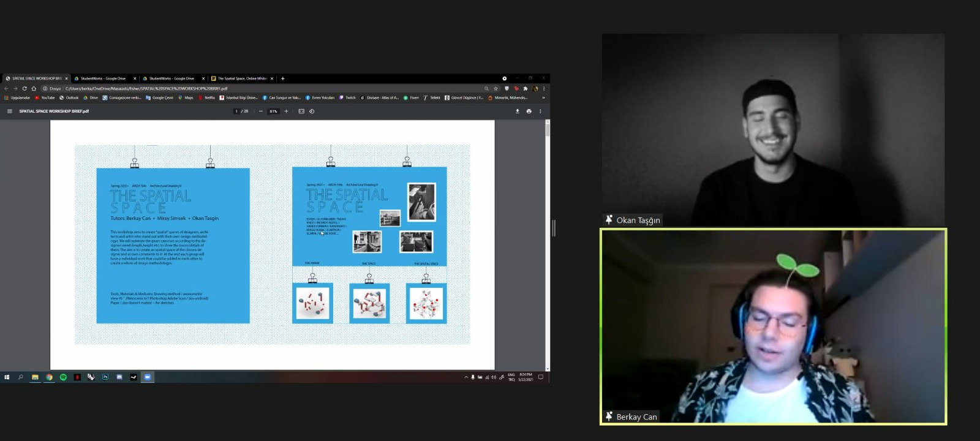Open the Windows Start menu
This screenshot has height=441, width=980.
7,377
